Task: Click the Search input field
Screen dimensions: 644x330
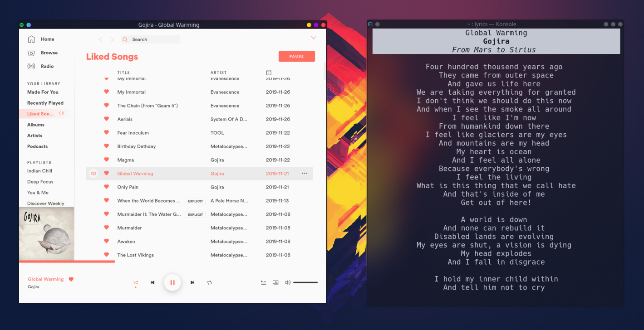Action: (150, 39)
